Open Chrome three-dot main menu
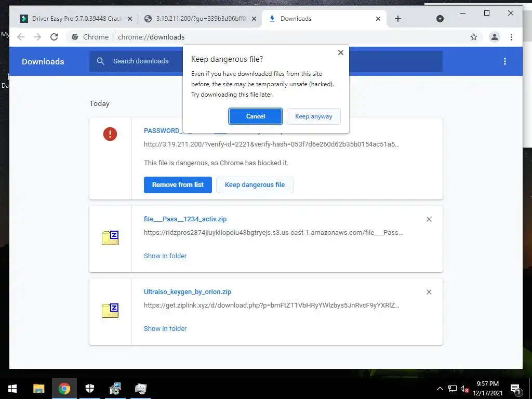The height and width of the screenshot is (399, 532). coord(511,37)
